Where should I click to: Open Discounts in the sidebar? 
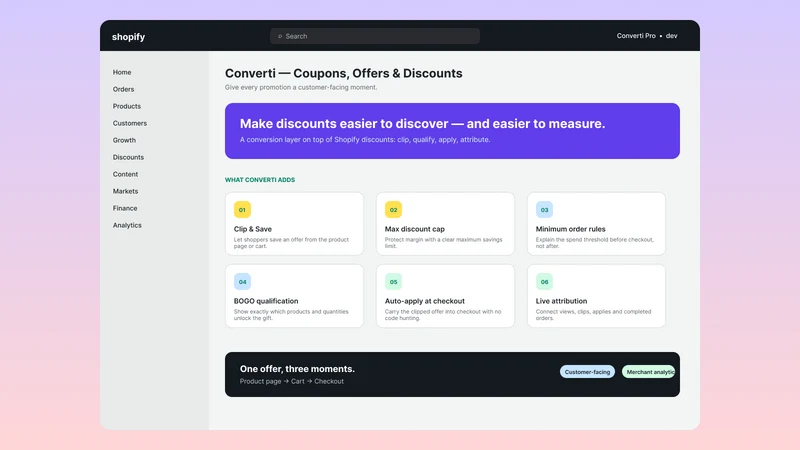[128, 157]
